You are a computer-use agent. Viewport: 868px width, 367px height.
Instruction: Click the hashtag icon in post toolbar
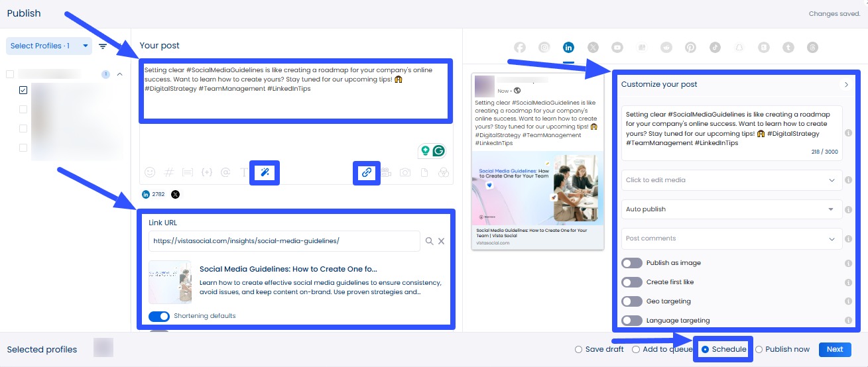click(x=169, y=172)
